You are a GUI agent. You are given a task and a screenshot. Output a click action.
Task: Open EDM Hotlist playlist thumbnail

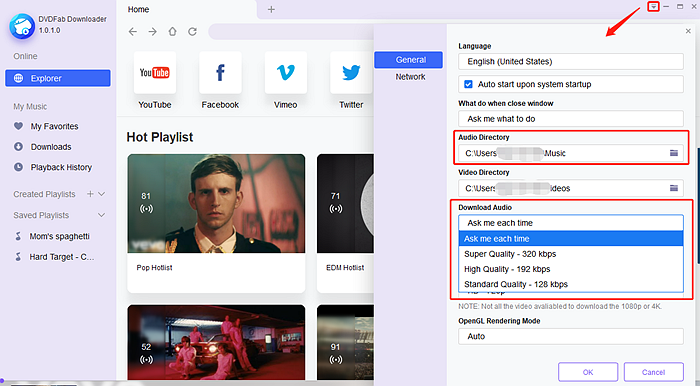[x=345, y=203]
